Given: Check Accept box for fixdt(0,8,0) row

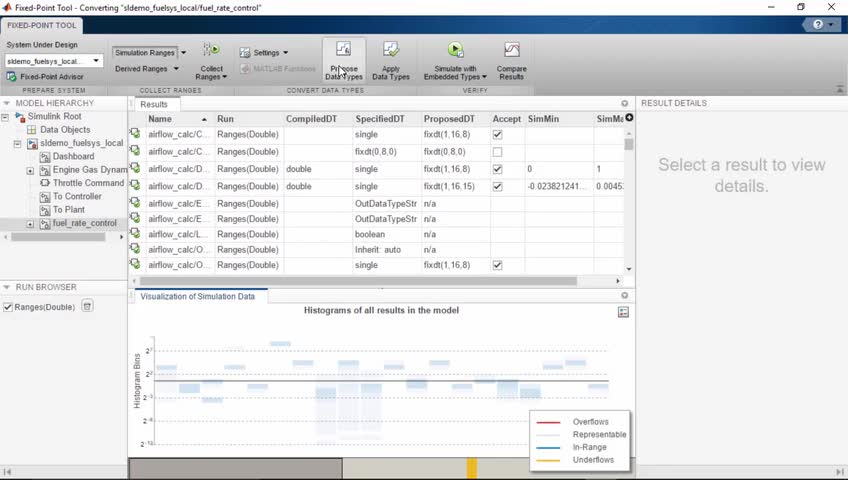Looking at the screenshot, I should click(x=497, y=152).
